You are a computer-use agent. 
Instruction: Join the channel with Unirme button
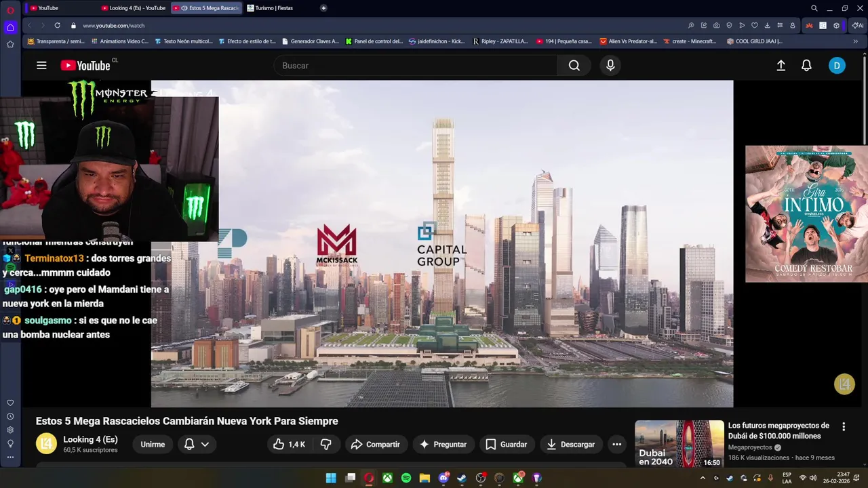click(x=153, y=445)
